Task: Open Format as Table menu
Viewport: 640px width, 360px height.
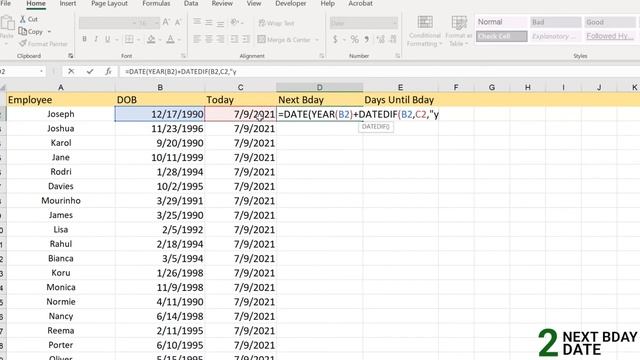Action: tap(458, 31)
